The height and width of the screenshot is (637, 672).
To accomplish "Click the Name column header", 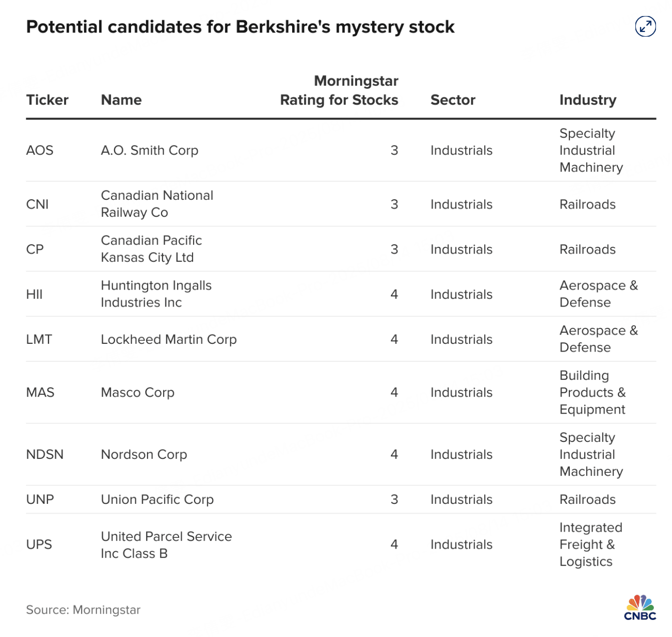I will [121, 100].
